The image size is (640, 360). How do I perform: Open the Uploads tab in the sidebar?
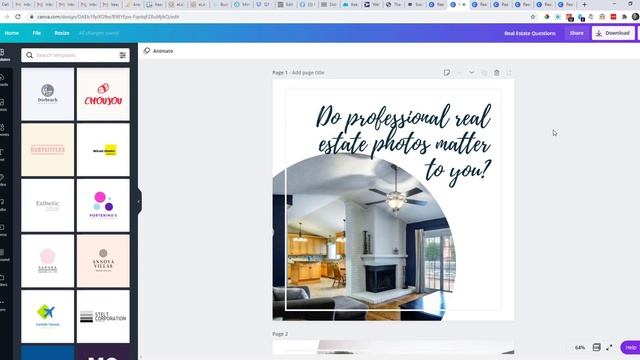4,80
